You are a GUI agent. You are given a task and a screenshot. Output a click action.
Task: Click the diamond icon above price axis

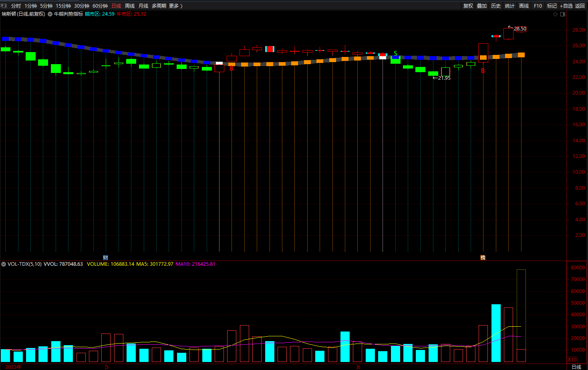point(555,14)
